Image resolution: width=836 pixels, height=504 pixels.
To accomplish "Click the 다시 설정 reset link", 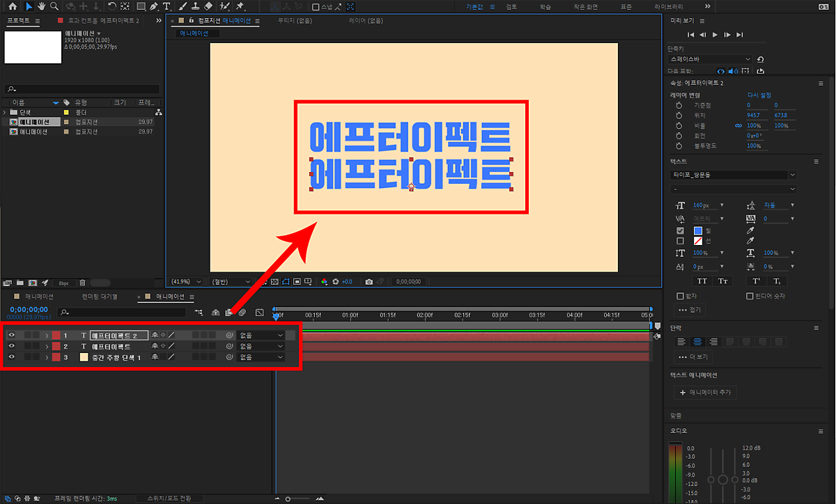I will click(x=759, y=95).
